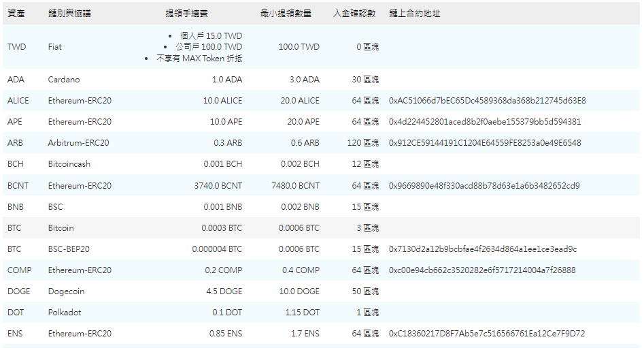Select the Dogecoin protocol cell
This screenshot has width=644, height=348.
(66, 291)
